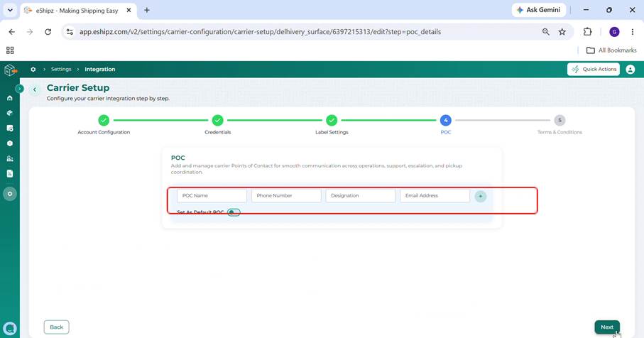Select the eShipz - Making Shipping Easy tab
The image size is (644, 338).
click(77, 11)
